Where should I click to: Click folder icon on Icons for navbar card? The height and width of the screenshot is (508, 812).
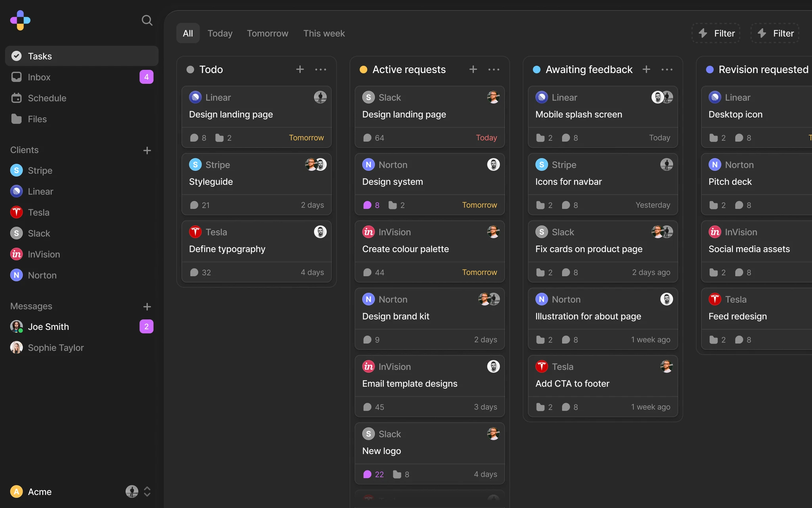point(540,205)
